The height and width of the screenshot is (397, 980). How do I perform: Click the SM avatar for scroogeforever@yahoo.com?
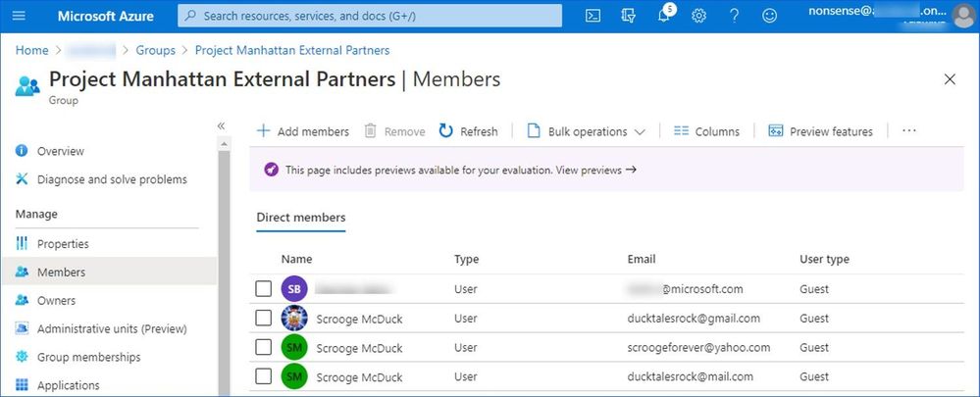[294, 348]
